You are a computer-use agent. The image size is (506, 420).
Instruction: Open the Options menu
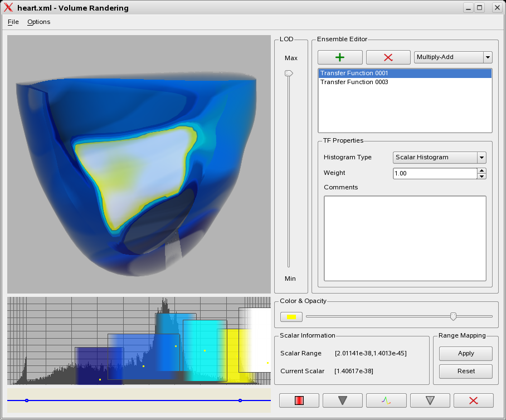[x=38, y=22]
